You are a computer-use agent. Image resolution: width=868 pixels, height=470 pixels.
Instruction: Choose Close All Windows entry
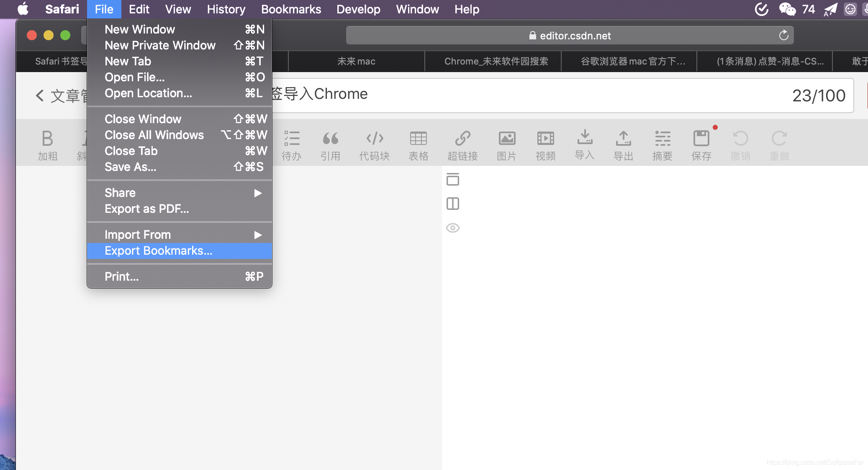180,135
